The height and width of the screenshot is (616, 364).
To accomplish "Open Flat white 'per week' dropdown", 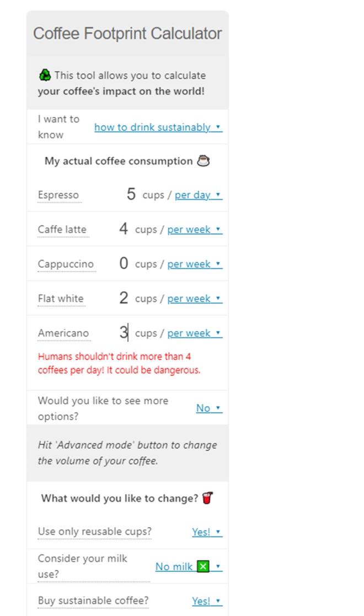I will point(194,299).
